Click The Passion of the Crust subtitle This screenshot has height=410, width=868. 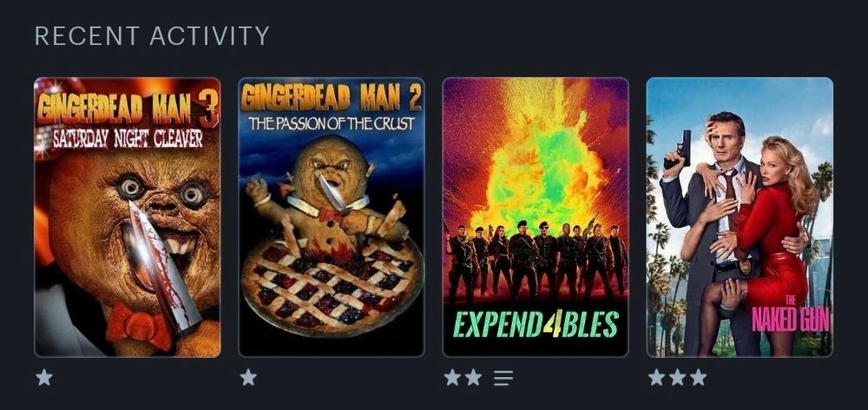332,123
